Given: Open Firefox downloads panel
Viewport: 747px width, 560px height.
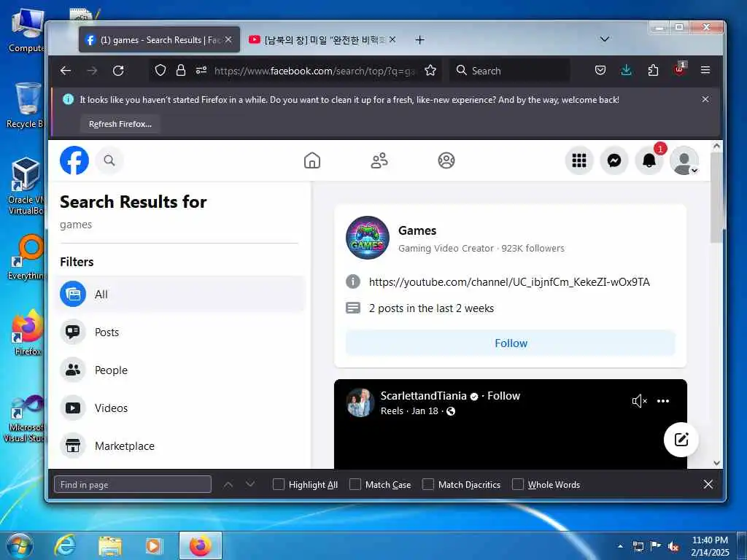Looking at the screenshot, I should 627,71.
